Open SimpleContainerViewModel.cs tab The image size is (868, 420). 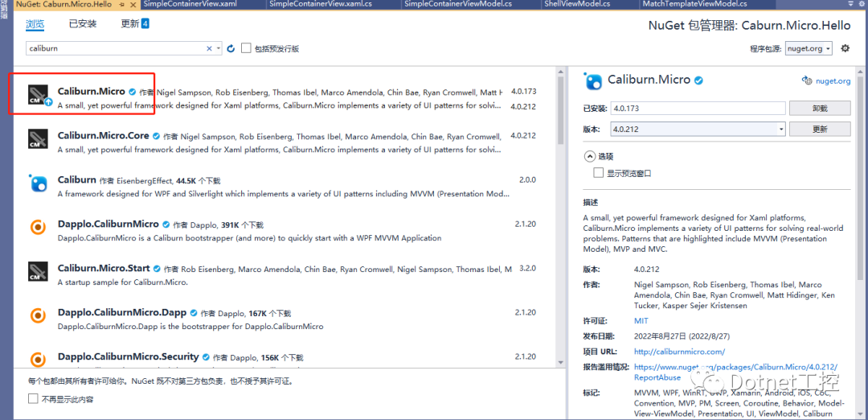tap(457, 5)
